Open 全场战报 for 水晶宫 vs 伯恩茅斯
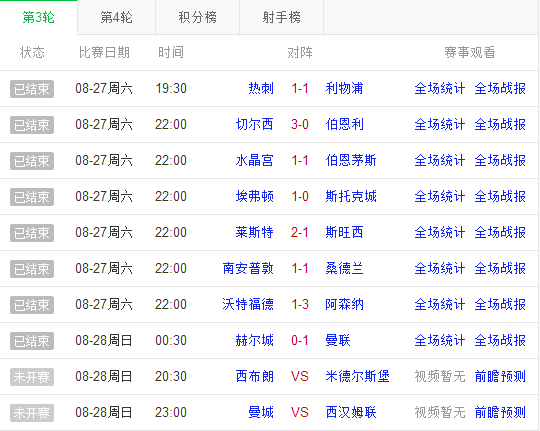This screenshot has width=540, height=431. 500,161
